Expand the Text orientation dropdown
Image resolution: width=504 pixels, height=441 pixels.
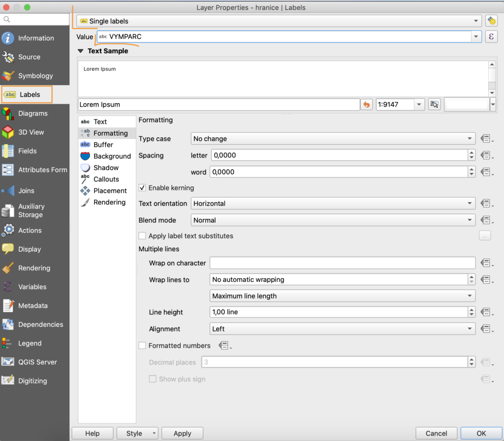(332, 204)
